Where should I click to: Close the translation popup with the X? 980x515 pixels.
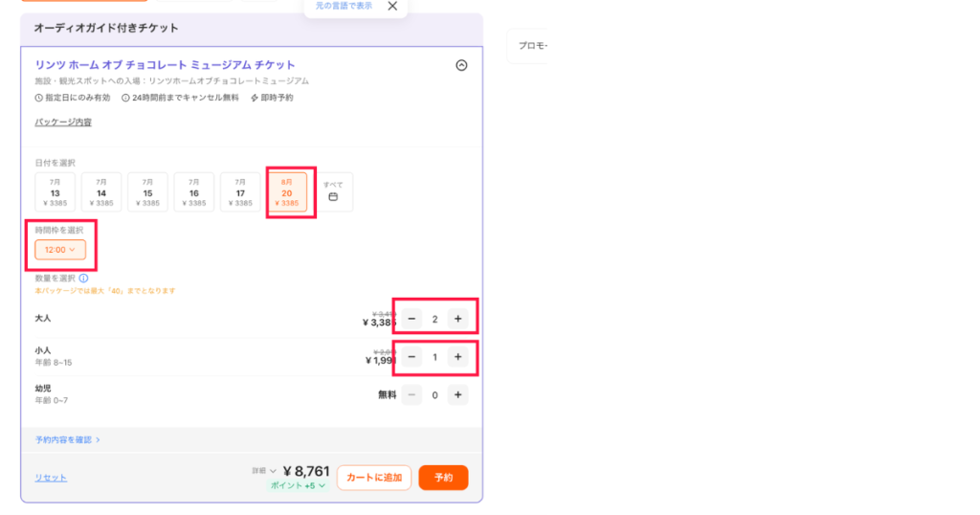pyautogui.click(x=392, y=6)
